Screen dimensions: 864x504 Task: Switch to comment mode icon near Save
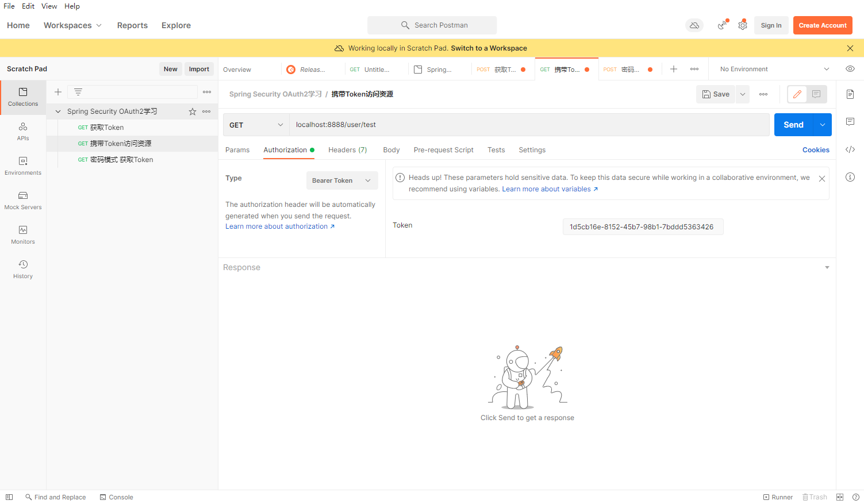click(x=816, y=94)
